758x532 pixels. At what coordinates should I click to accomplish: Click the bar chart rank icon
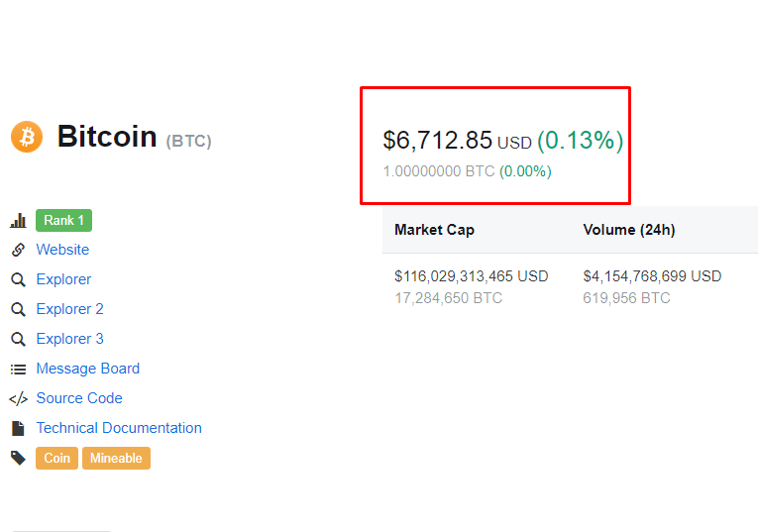click(18, 221)
